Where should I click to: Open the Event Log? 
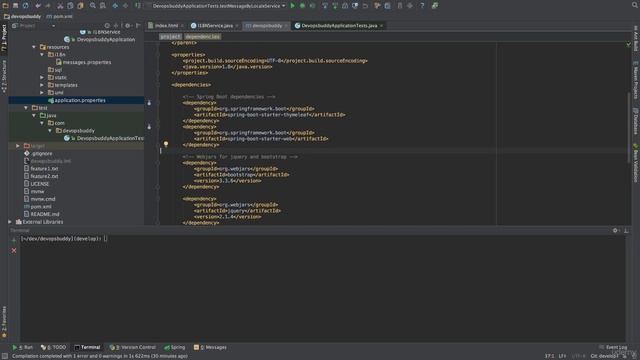pos(613,347)
